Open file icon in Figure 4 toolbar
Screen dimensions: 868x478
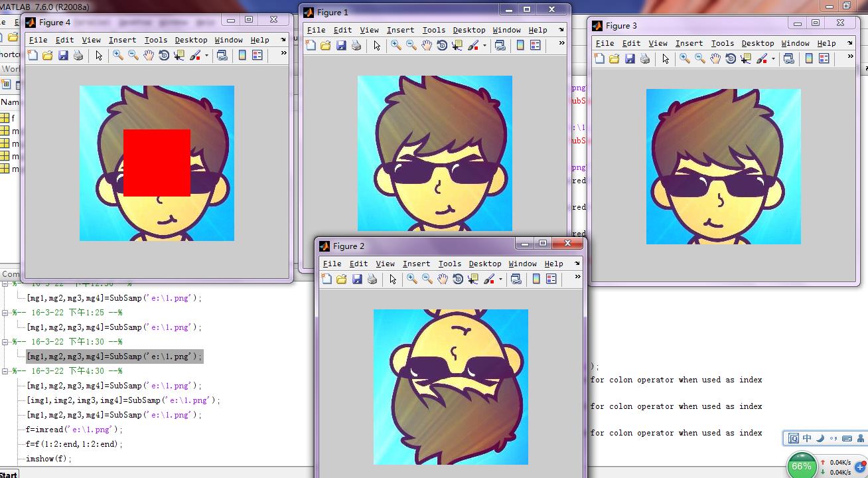click(x=48, y=56)
